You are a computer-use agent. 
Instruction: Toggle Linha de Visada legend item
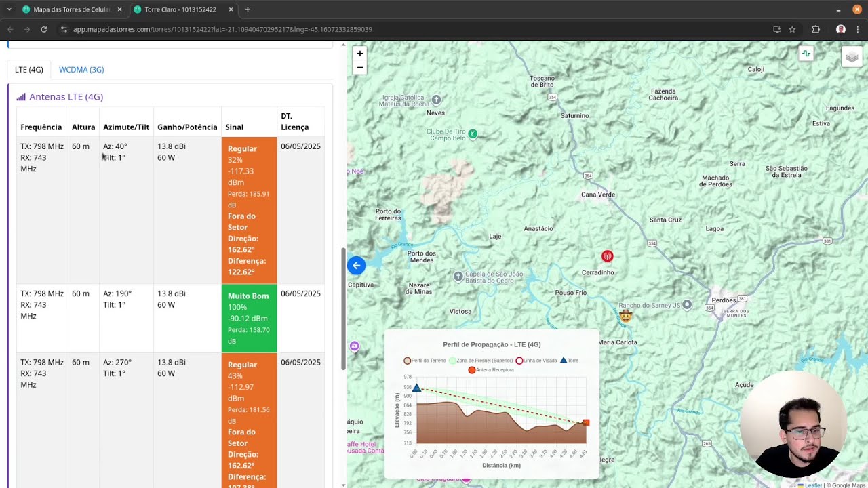point(536,361)
